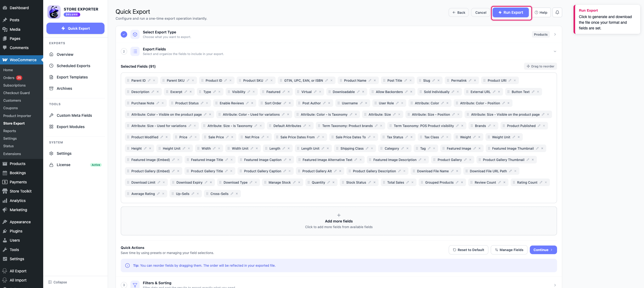Collapse the Export Fields section
This screenshot has width=644, height=288.
coord(555,51)
